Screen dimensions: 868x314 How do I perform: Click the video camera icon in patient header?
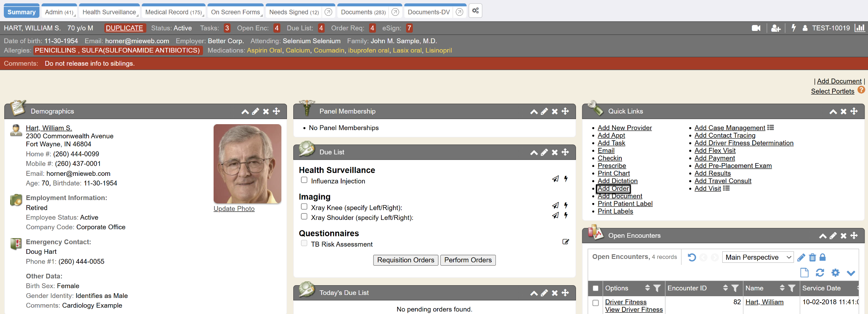click(756, 28)
